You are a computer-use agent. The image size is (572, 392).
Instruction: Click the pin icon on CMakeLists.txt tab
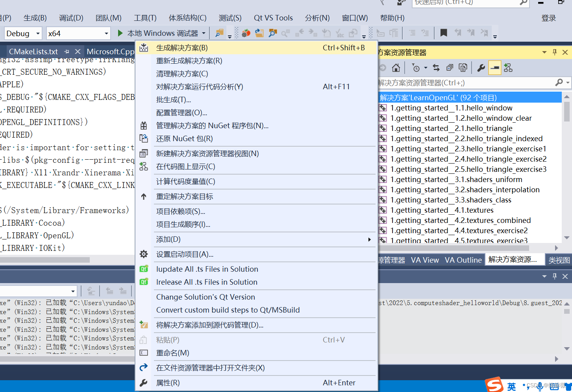click(67, 52)
